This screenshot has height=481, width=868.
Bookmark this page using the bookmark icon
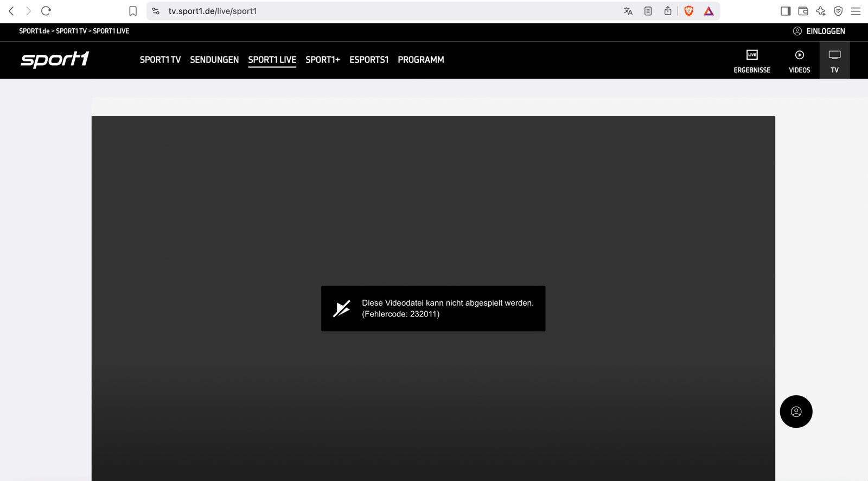pos(133,11)
